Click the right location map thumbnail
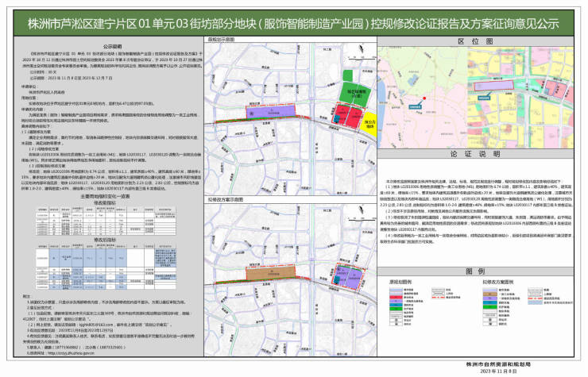 click(x=521, y=98)
